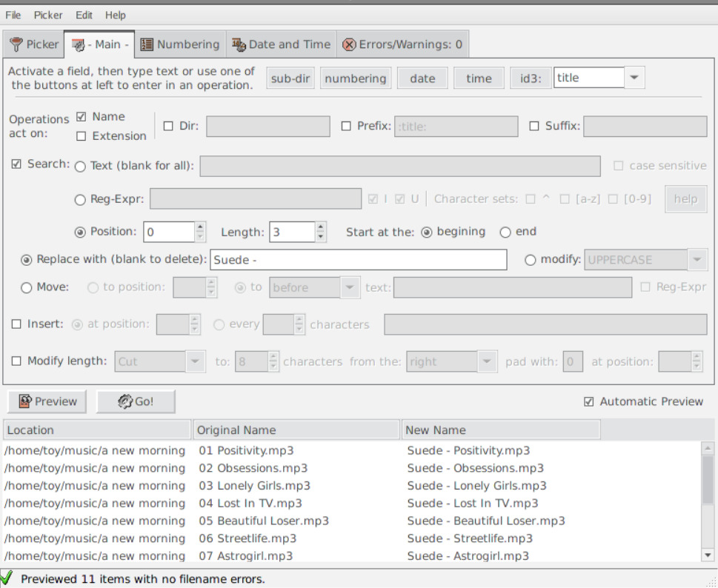The image size is (718, 588).
Task: Select the Text (blank for all) radio
Action: (x=80, y=166)
